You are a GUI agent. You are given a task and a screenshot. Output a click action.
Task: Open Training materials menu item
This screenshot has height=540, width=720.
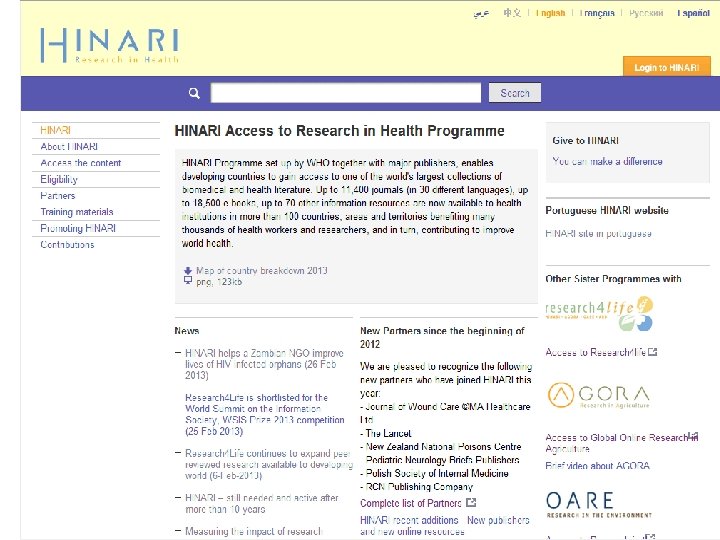77,212
